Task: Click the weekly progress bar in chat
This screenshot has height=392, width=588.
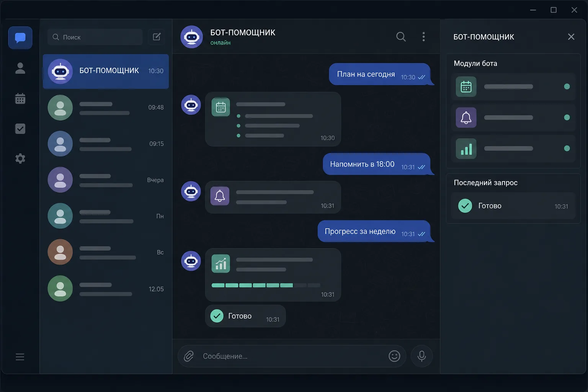Action: [266, 285]
